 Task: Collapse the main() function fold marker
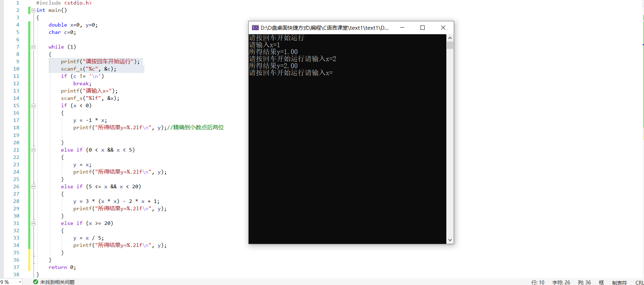(x=33, y=10)
